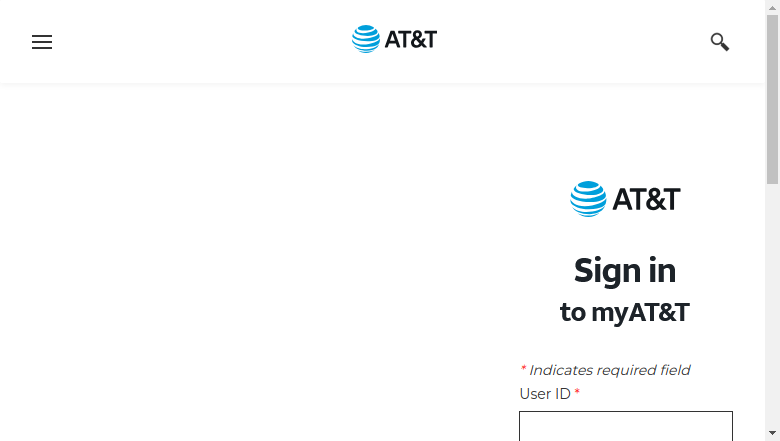Click the "to myAT&T" subheading
Screen dimensions: 780x441
click(x=625, y=312)
